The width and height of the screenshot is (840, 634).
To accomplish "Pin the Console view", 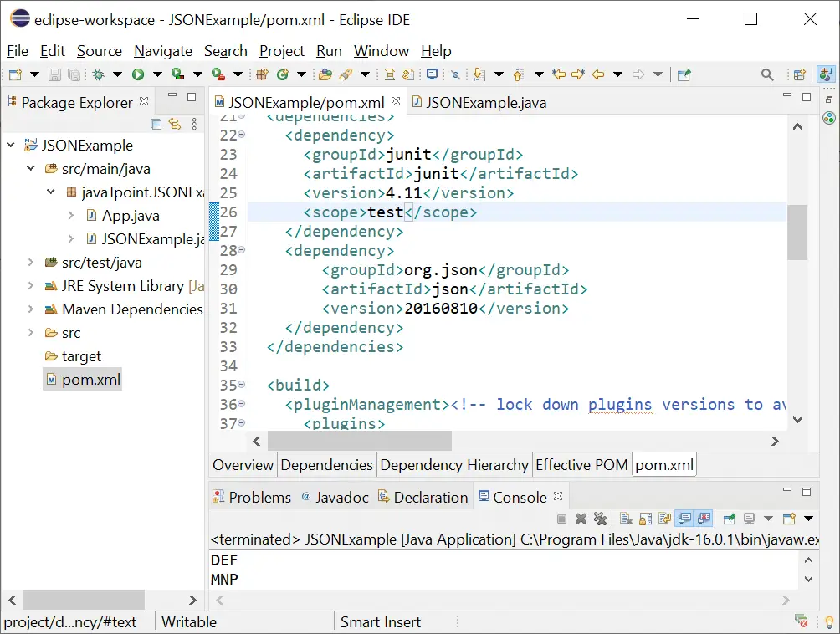I will (727, 519).
